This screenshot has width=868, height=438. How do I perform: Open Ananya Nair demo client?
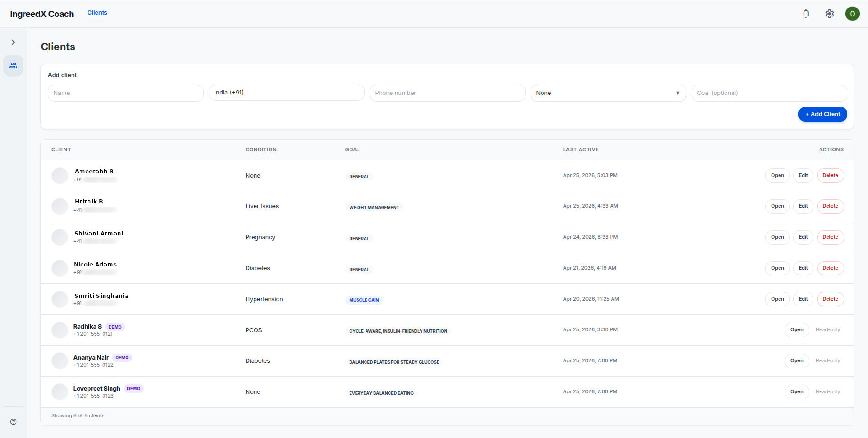pyautogui.click(x=796, y=361)
